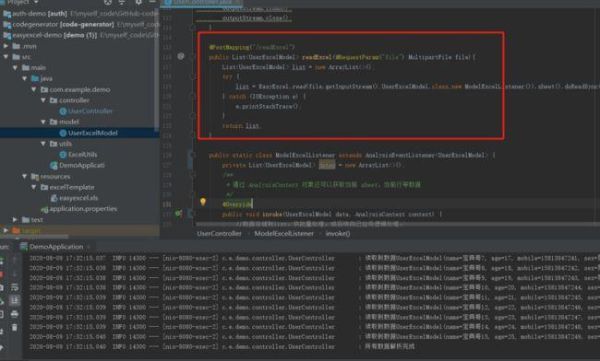Collapse the excelTemplate folder
This screenshot has width=600, height=361.
pyautogui.click(x=34, y=187)
